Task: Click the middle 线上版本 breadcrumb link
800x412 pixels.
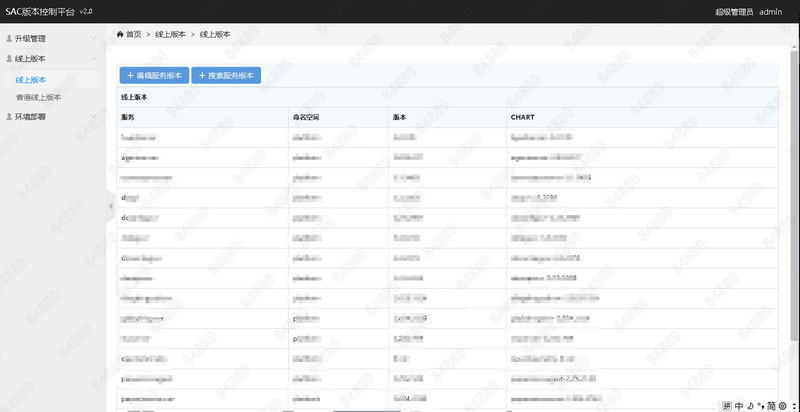Action: pyautogui.click(x=170, y=34)
